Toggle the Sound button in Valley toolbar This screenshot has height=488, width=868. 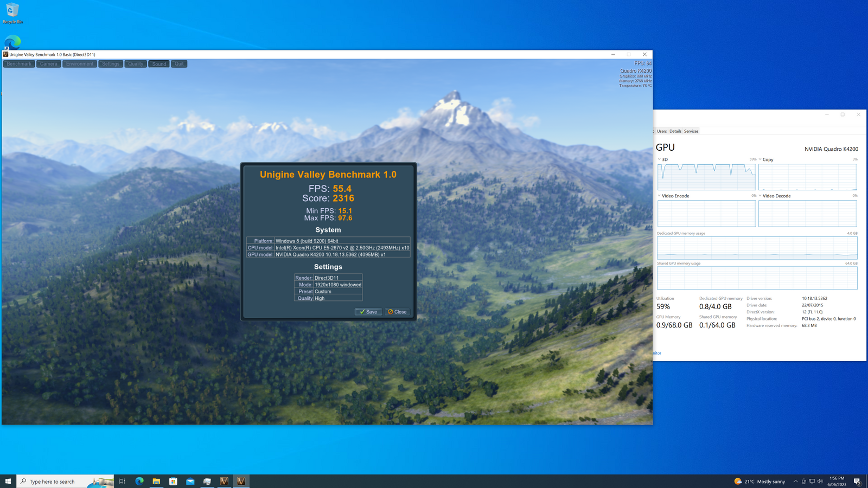[159, 64]
